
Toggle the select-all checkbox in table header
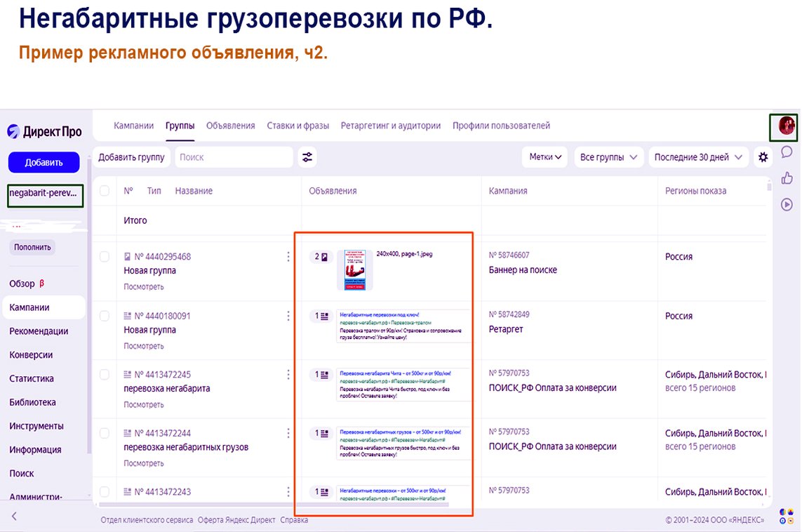tap(105, 191)
